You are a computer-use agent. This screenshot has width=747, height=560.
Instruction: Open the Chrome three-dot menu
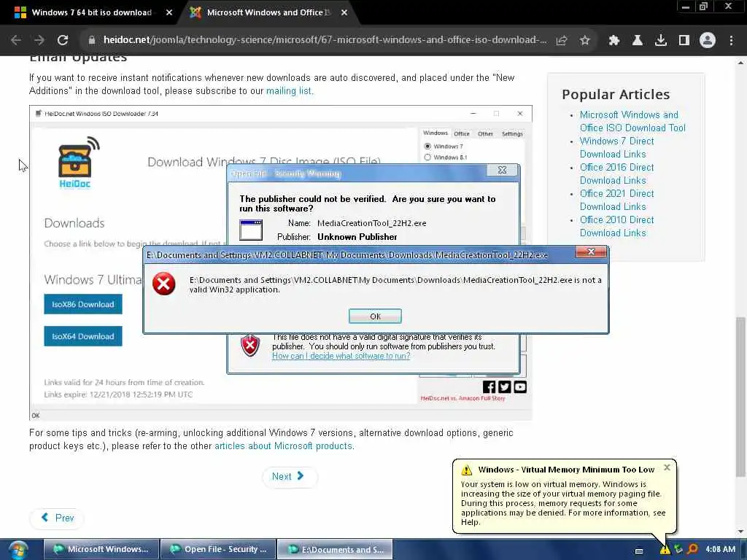point(731,41)
